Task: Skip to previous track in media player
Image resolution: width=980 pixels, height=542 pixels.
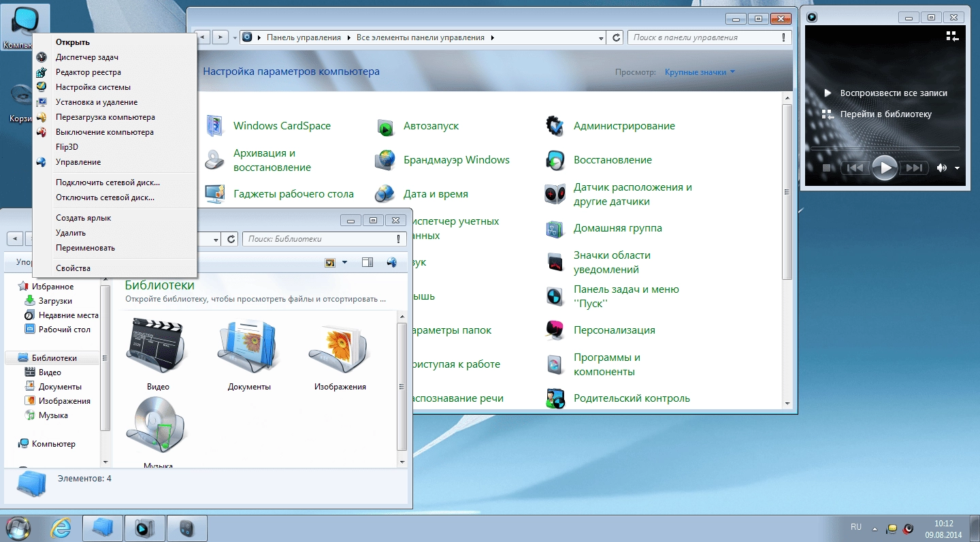Action: pos(855,168)
